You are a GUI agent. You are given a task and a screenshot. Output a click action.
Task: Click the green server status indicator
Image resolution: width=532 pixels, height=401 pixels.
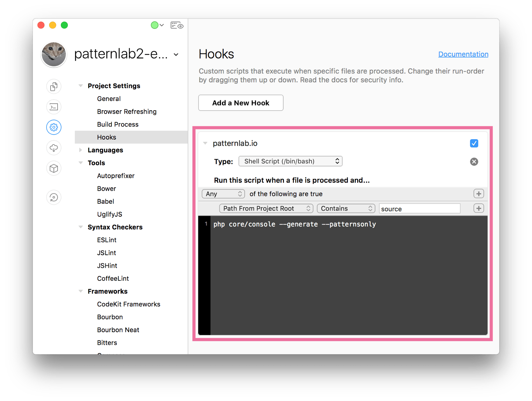(155, 25)
